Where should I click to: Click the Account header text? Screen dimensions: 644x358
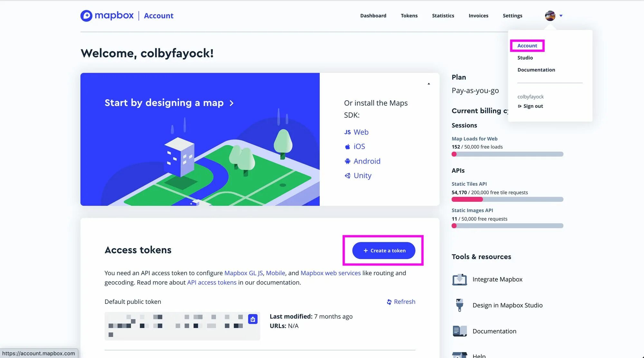pyautogui.click(x=158, y=15)
